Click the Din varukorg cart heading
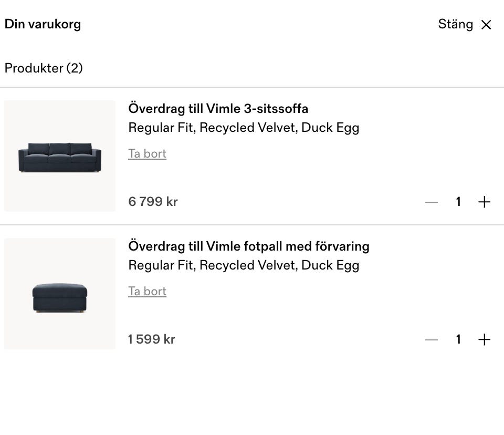 pyautogui.click(x=43, y=24)
